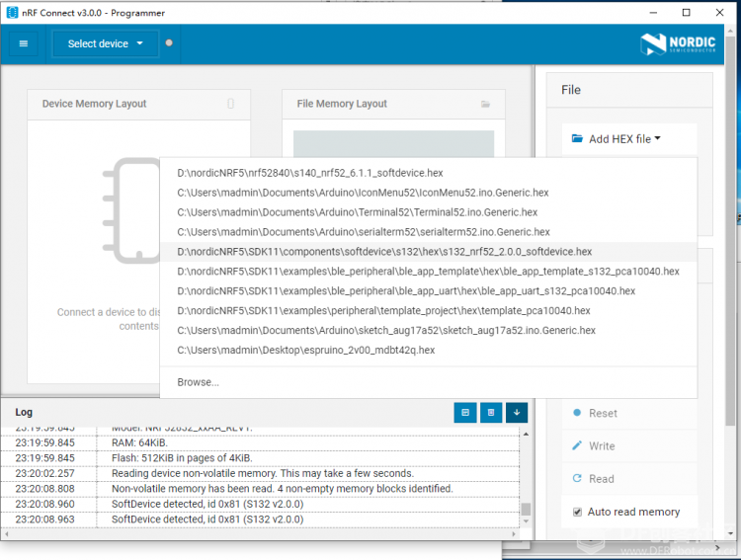Click log entry 'Reading device non-volatile memory'
Screen dimensions: 741x560
tap(263, 473)
